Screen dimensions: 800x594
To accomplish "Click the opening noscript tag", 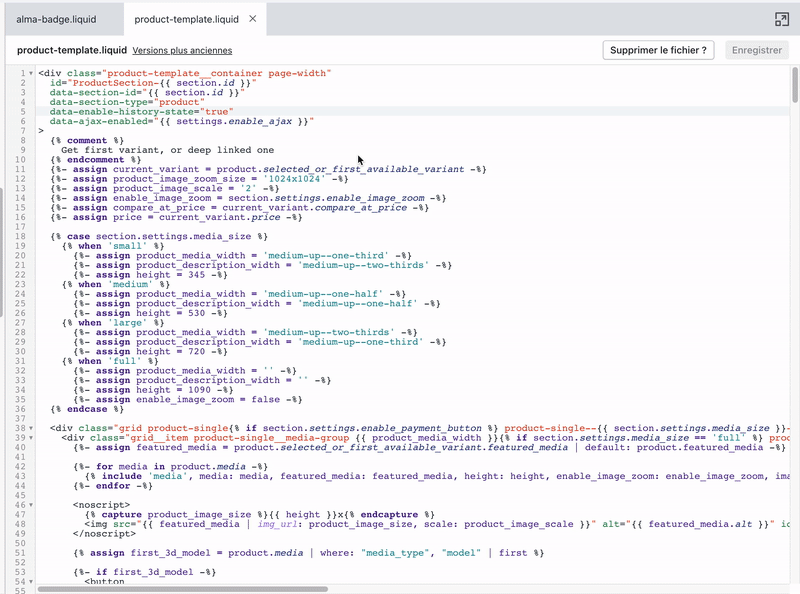I will coord(102,505).
